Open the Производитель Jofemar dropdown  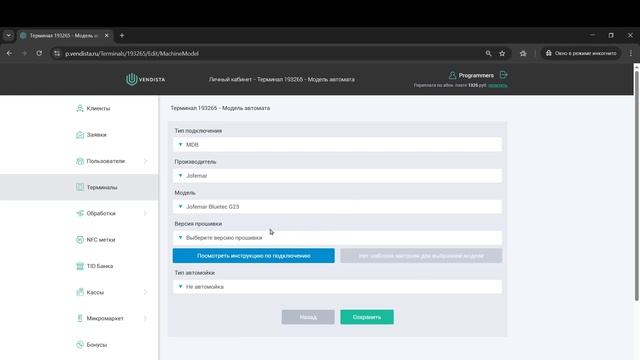click(x=337, y=176)
